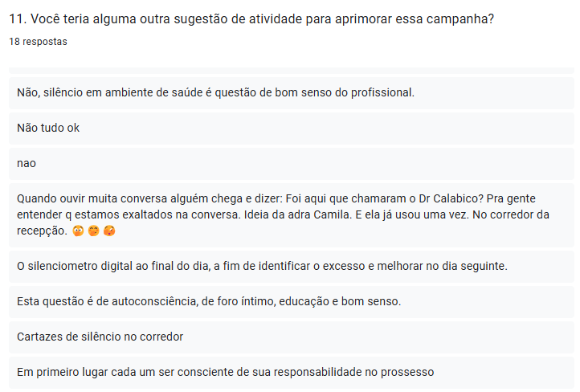580x392 pixels.
Task: Click the partially visible response strip above the first response
Action: [x=291, y=70]
